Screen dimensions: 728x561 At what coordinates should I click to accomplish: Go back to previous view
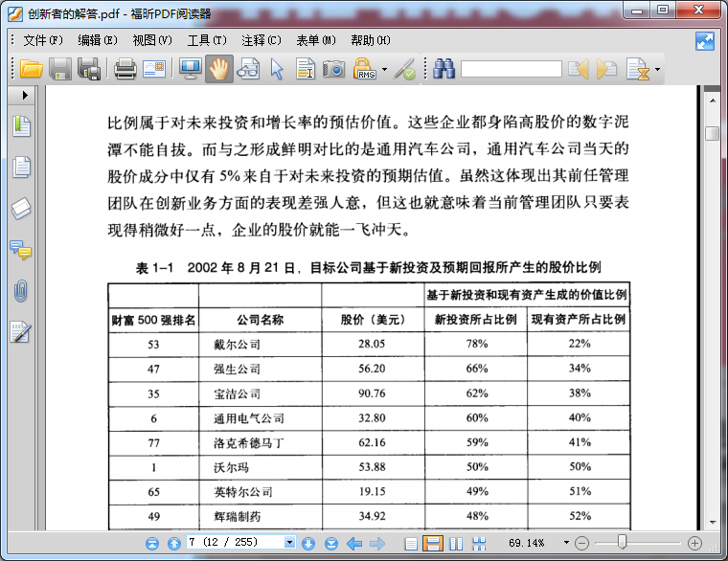pyautogui.click(x=354, y=543)
